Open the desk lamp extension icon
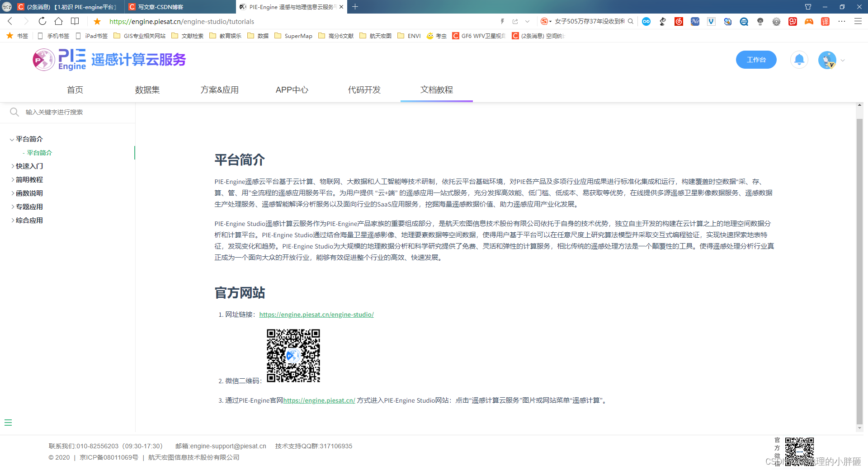The height and width of the screenshot is (470, 868). (x=663, y=21)
